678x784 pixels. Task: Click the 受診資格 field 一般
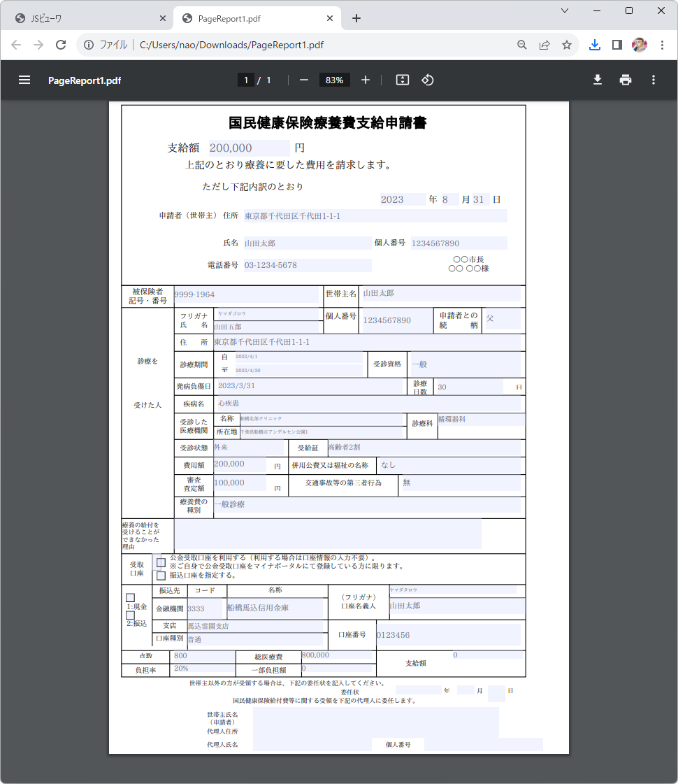point(466,364)
